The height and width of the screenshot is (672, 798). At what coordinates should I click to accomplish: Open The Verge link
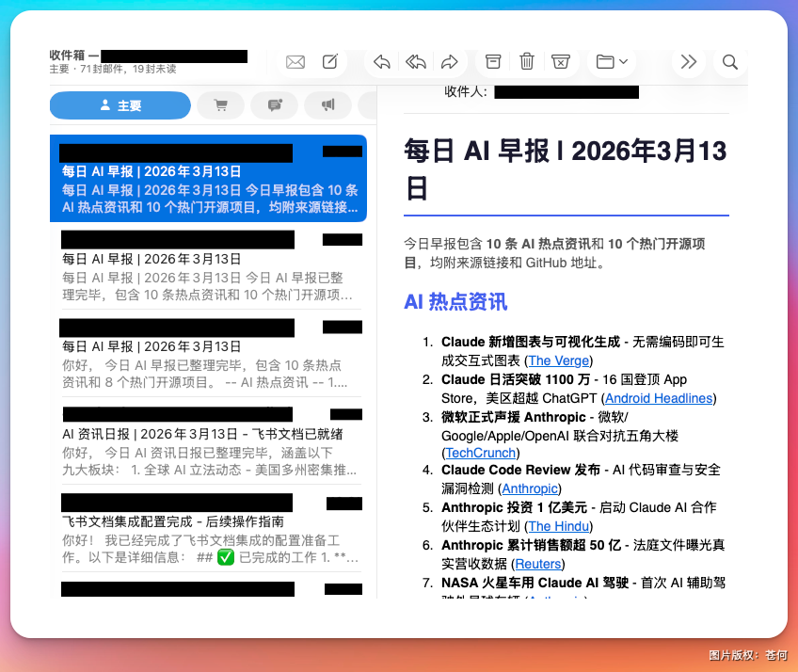click(559, 360)
